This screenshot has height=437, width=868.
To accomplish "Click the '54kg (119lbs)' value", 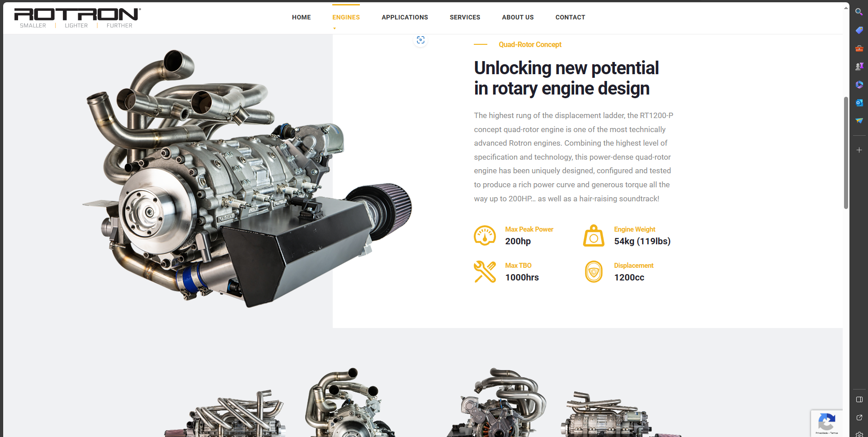I will [x=642, y=241].
